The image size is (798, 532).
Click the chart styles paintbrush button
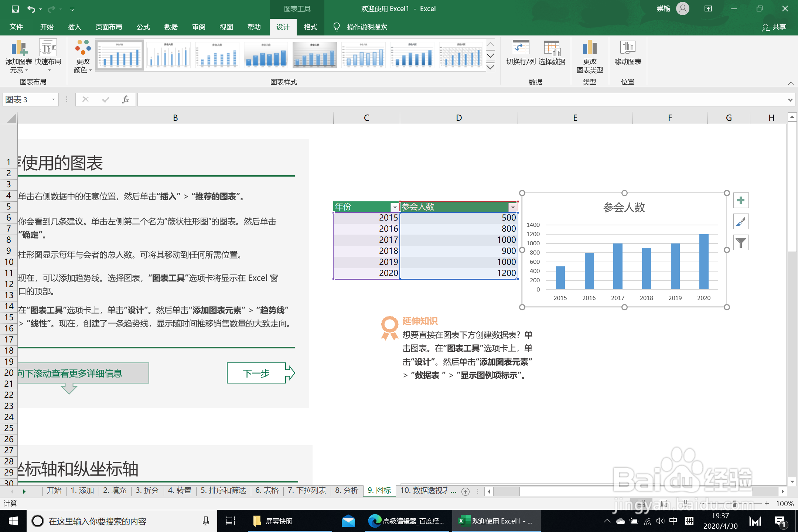coord(741,222)
